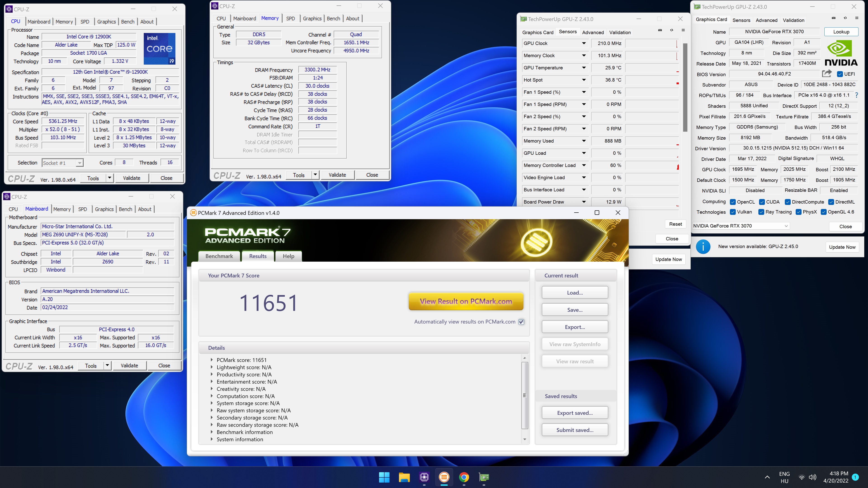Click the Intel Core i9 logo in CPU-Z
The width and height of the screenshot is (868, 488).
tap(159, 49)
